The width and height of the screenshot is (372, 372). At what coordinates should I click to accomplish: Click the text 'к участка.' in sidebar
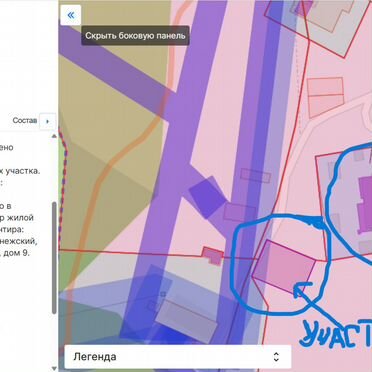tap(20, 171)
